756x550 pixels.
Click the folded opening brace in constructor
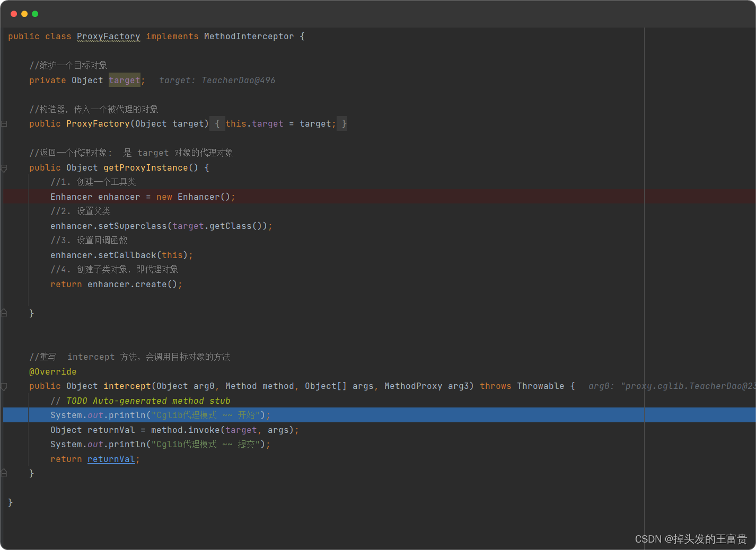click(217, 124)
